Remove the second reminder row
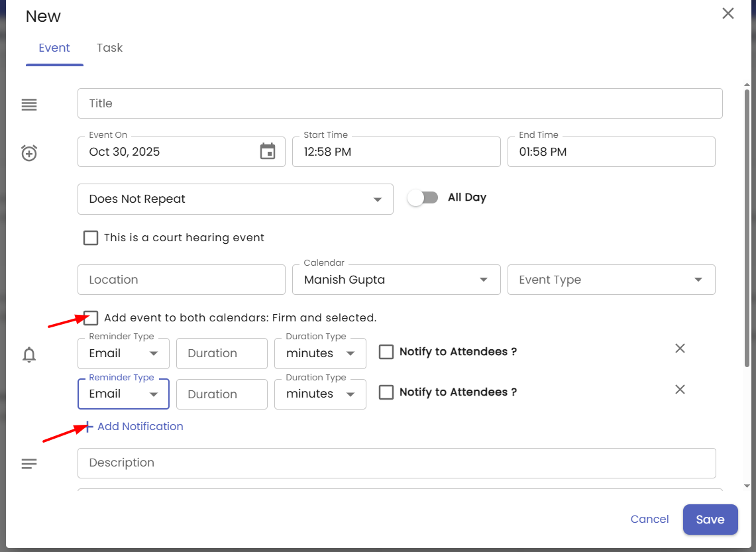756x552 pixels. [x=680, y=390]
